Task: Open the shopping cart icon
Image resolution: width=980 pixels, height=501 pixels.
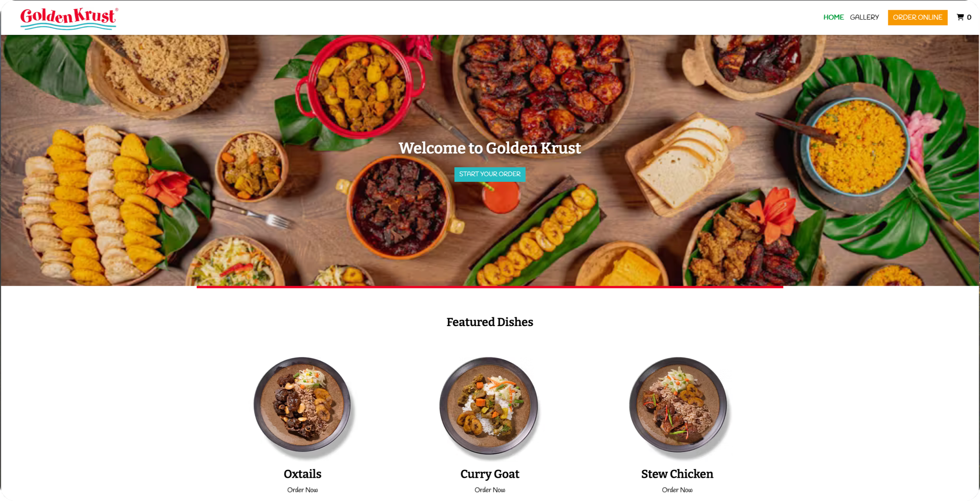Action: 960,17
